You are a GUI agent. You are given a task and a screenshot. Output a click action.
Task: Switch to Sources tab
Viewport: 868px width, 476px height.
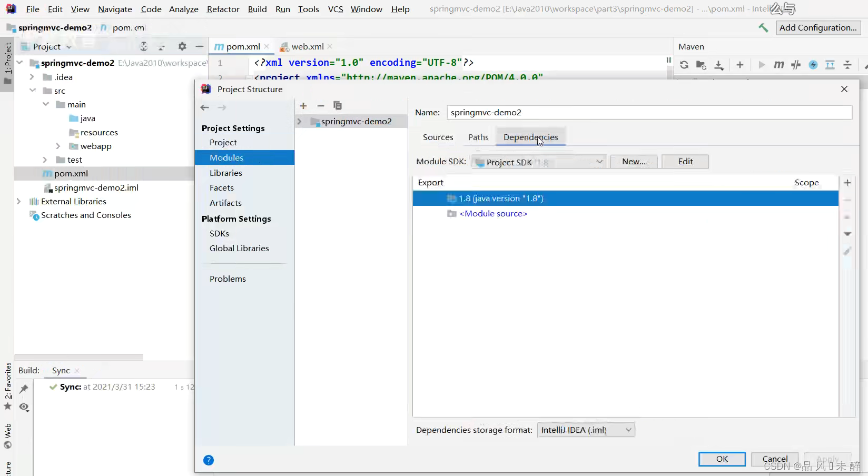pyautogui.click(x=438, y=137)
